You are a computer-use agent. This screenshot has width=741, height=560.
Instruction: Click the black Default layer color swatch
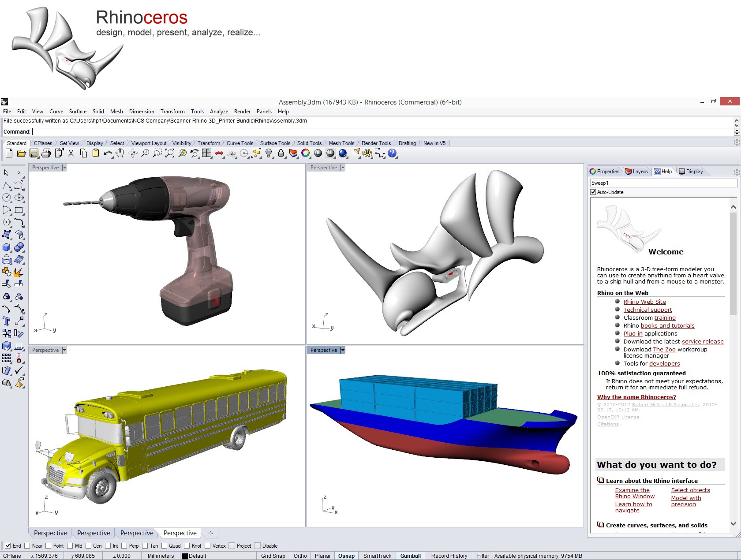[185, 556]
